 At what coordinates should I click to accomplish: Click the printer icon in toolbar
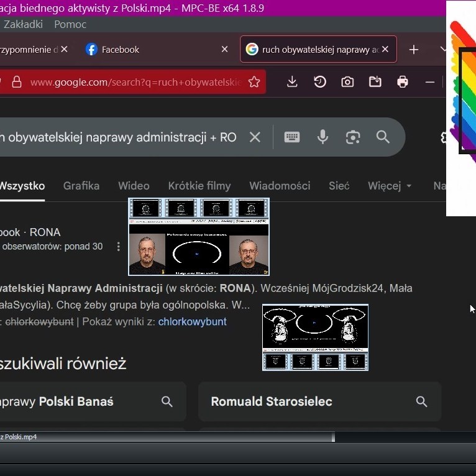coord(403,82)
